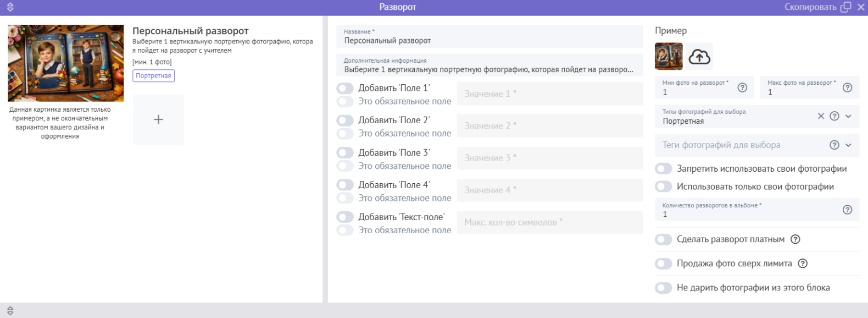Click the bottom-left expand arrows icon
The width and height of the screenshot is (868, 318).
coord(10,311)
